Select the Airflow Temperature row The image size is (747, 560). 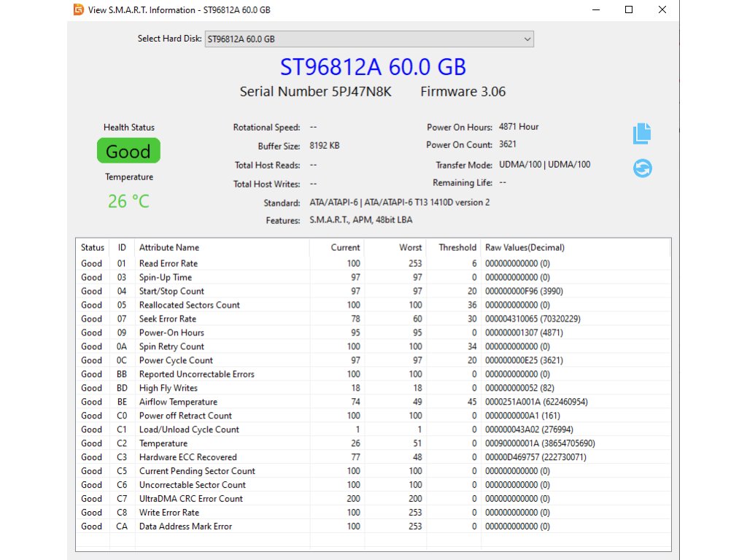[373, 402]
